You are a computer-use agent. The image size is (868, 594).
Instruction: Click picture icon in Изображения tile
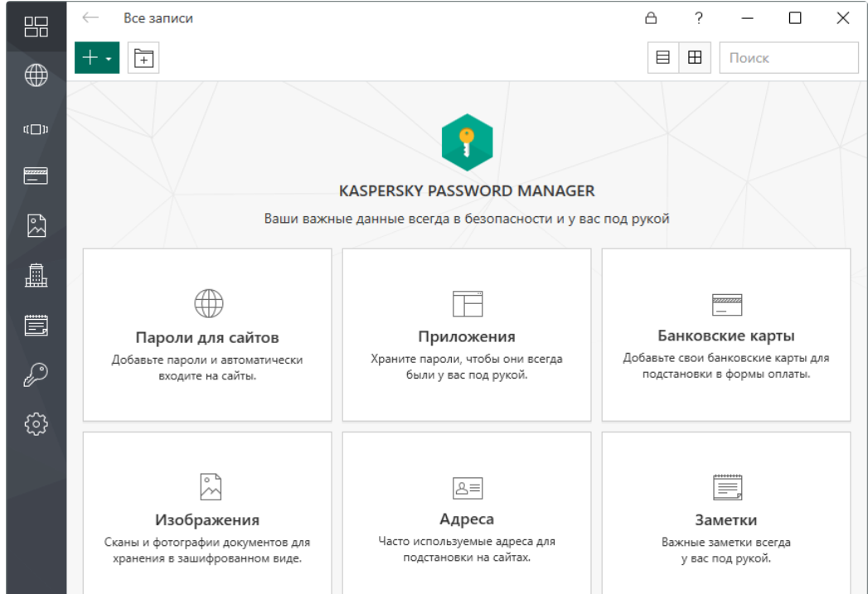pyautogui.click(x=211, y=486)
